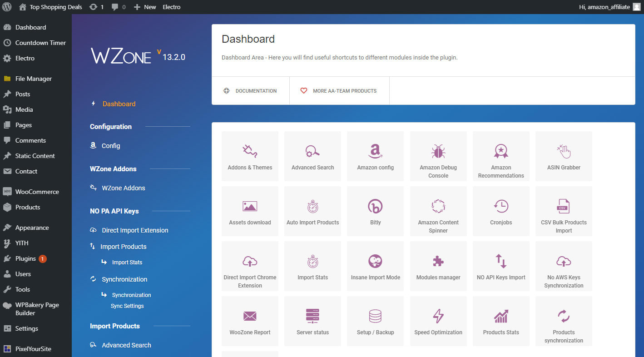Open the NO API Keys Import tile
Screen dimensions: 644x357
pyautogui.click(x=501, y=266)
